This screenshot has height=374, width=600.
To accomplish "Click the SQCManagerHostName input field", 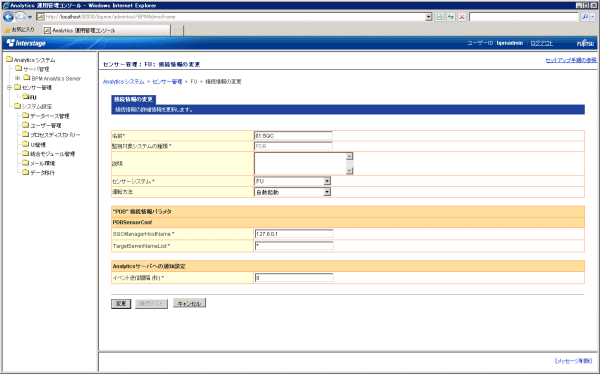I will pyautogui.click(x=294, y=234).
